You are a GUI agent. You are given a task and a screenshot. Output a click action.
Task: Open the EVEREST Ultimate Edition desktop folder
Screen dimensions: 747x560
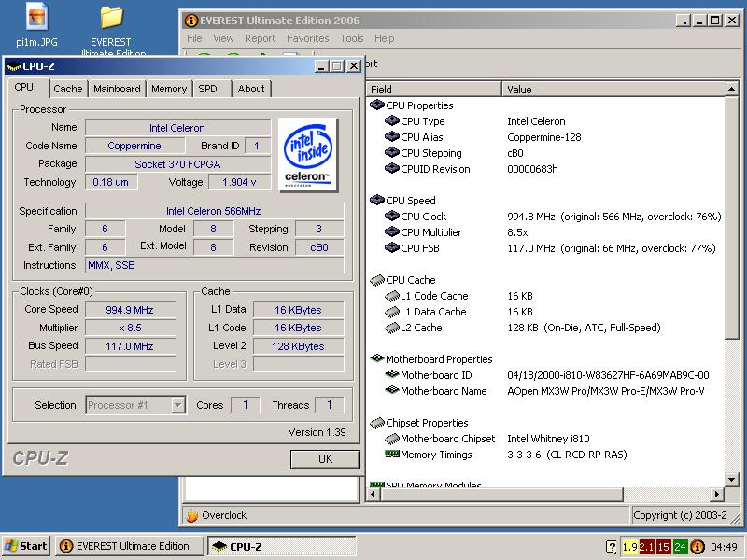click(111, 17)
